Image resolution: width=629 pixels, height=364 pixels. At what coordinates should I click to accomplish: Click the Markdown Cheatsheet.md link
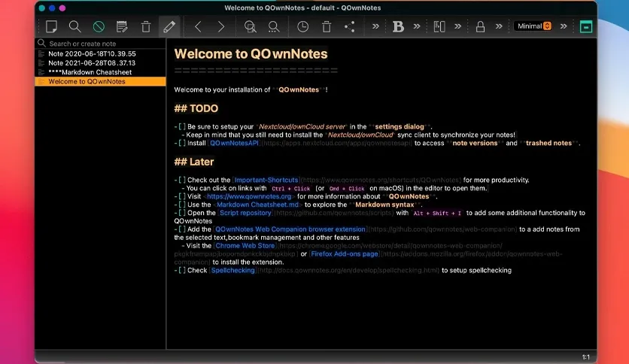257,205
